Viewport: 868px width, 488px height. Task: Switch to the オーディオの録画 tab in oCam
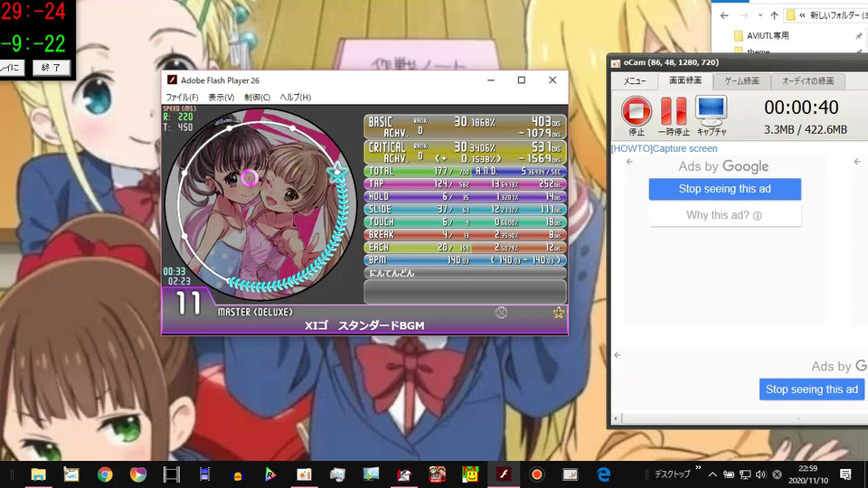(x=807, y=80)
